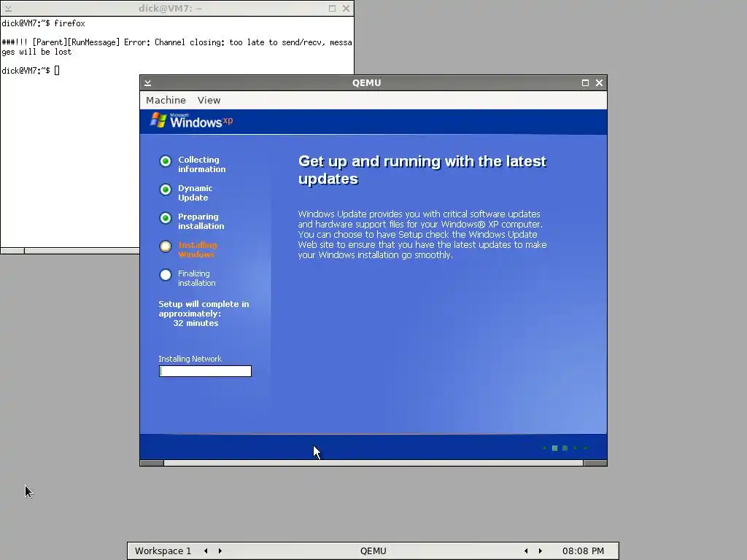Click the Installing Network progress bar

tap(205, 371)
